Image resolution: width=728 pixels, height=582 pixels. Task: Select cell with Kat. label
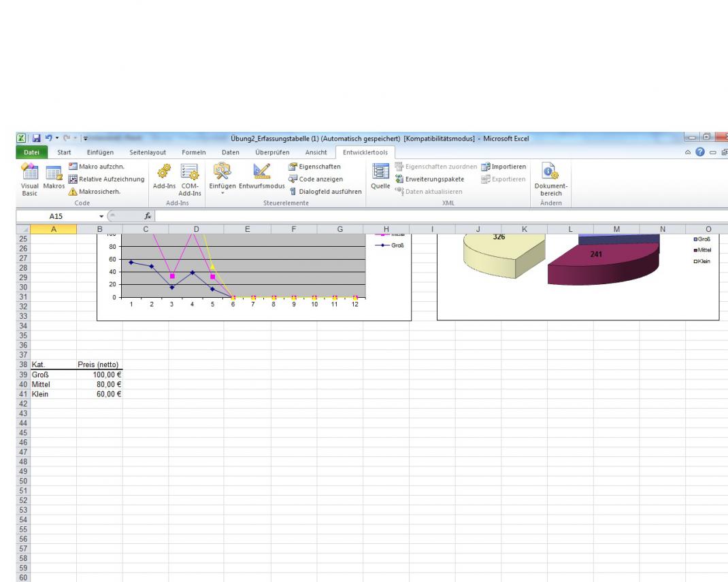[53, 365]
